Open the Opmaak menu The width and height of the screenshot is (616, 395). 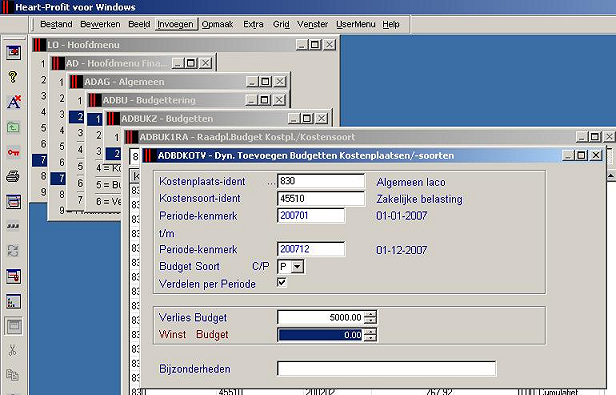[217, 24]
